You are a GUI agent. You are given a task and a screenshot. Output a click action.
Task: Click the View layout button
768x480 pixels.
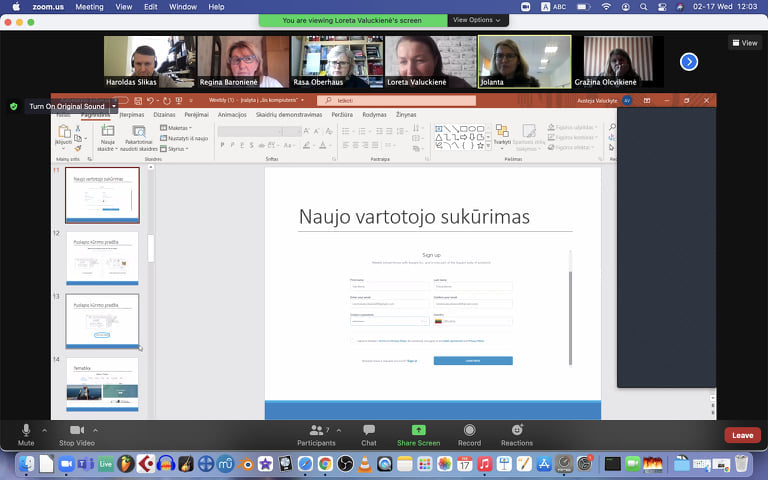tap(744, 43)
